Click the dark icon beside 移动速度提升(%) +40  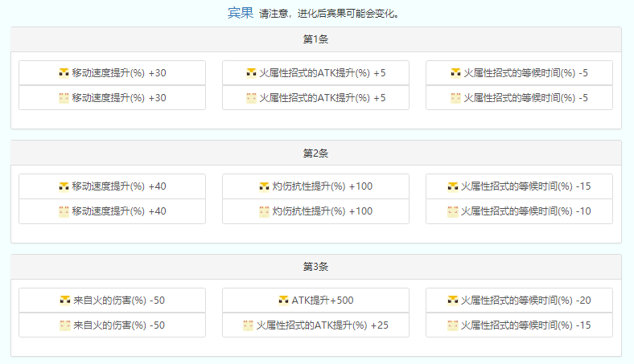pyautogui.click(x=64, y=186)
